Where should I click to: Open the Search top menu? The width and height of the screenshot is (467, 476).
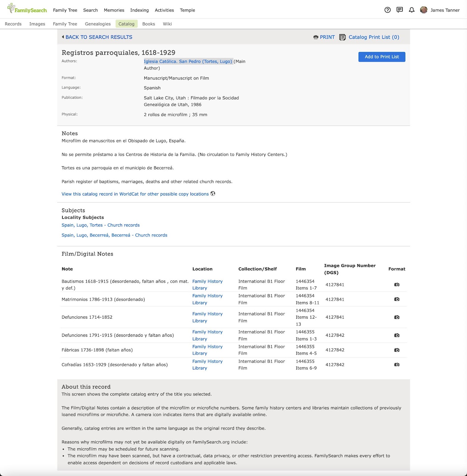point(90,10)
